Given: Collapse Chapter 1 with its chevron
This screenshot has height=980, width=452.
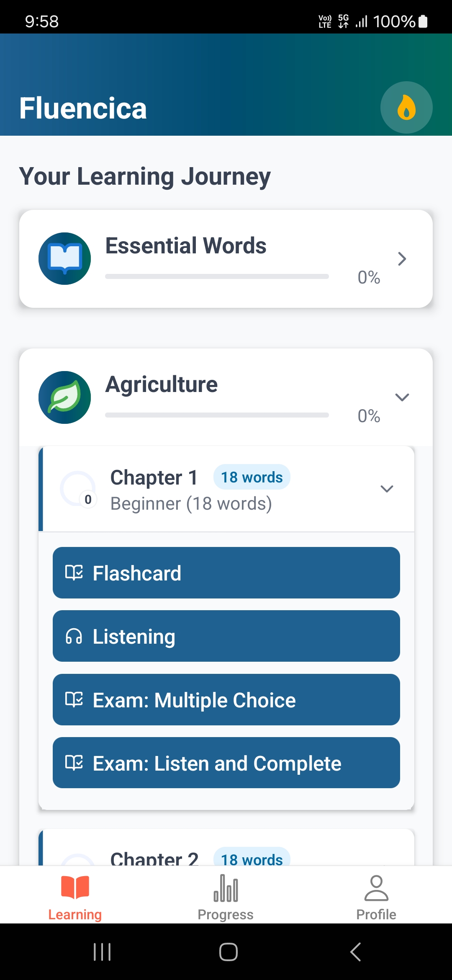Looking at the screenshot, I should click(387, 489).
